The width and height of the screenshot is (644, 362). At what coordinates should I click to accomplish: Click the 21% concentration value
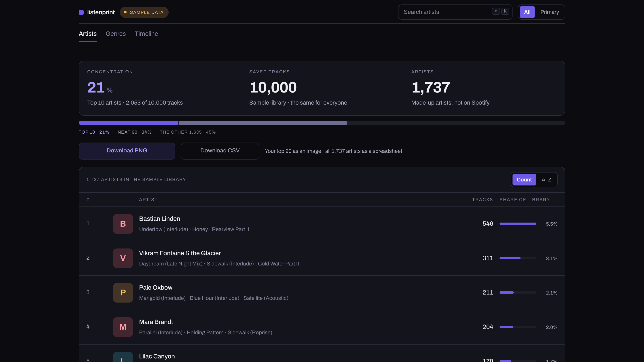point(100,87)
